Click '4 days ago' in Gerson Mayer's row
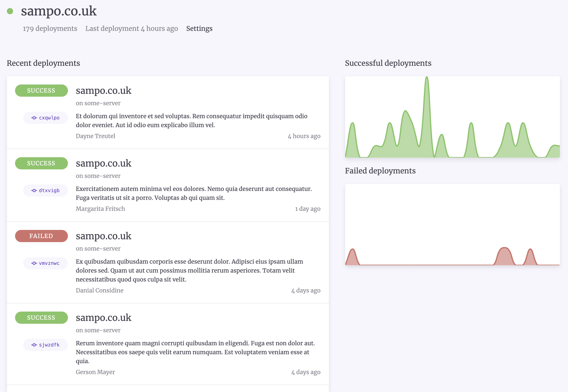568x392 pixels. pyautogui.click(x=306, y=372)
